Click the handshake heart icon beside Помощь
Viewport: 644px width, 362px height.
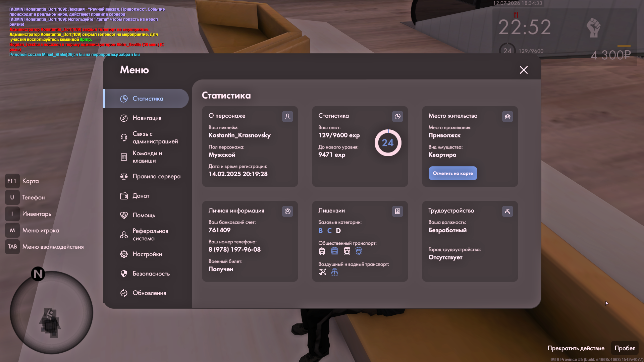click(x=124, y=215)
